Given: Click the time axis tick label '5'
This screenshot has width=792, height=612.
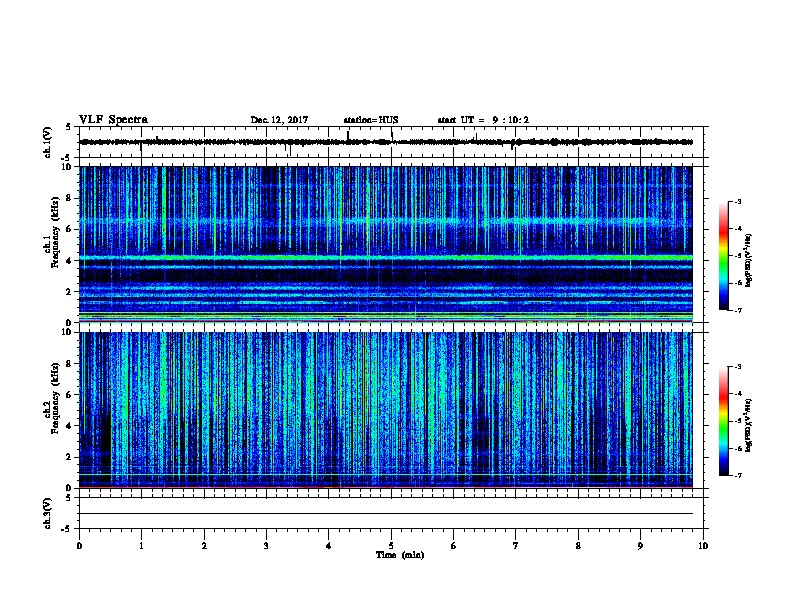Looking at the screenshot, I should pos(391,546).
